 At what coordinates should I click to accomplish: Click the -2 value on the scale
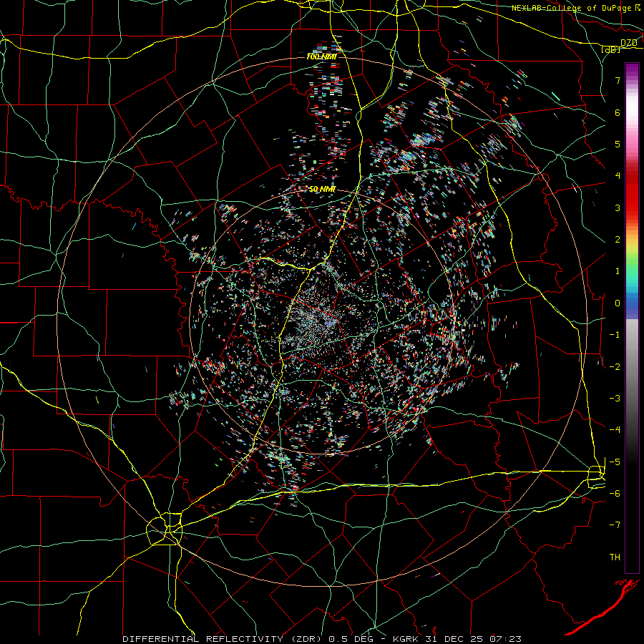pos(615,367)
